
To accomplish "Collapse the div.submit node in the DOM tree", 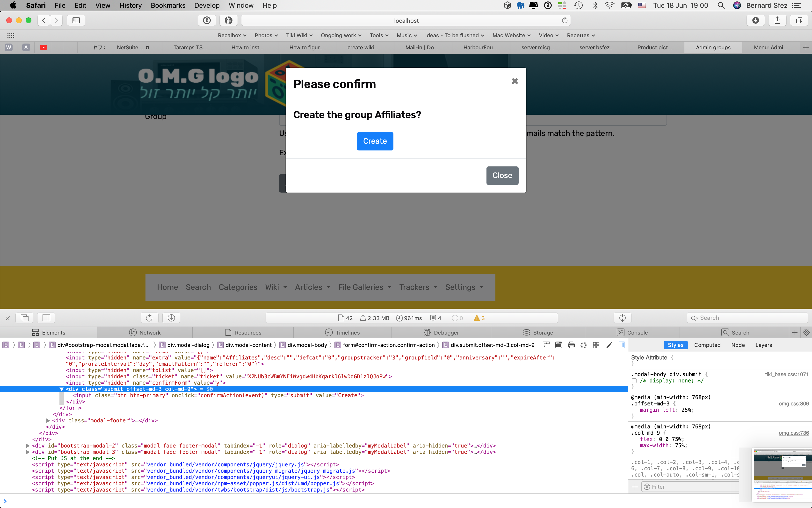I will coord(61,389).
